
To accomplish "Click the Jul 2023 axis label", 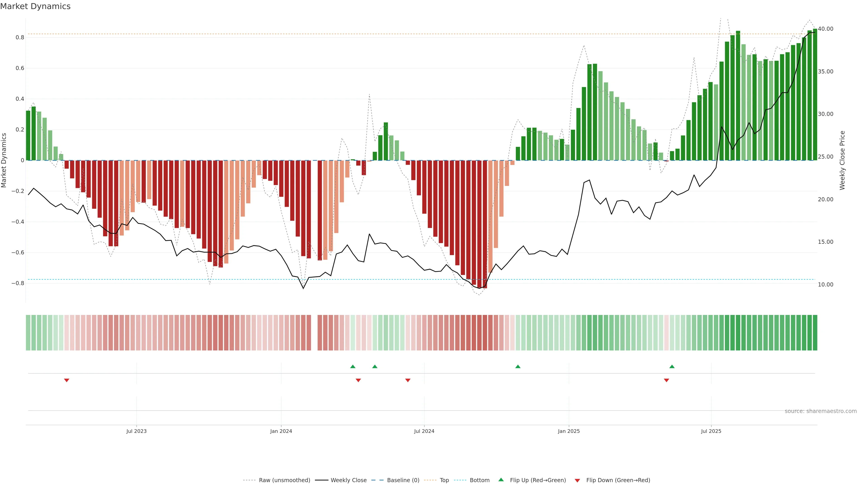I will [x=137, y=431].
